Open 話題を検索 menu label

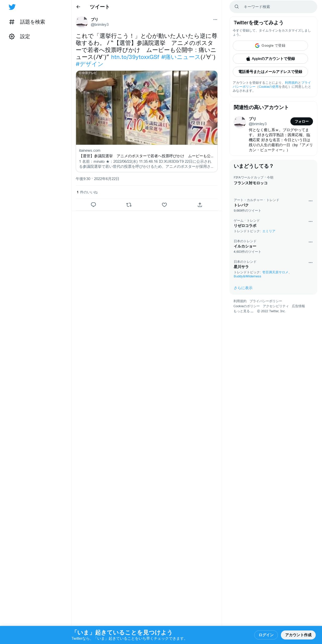[x=32, y=22]
